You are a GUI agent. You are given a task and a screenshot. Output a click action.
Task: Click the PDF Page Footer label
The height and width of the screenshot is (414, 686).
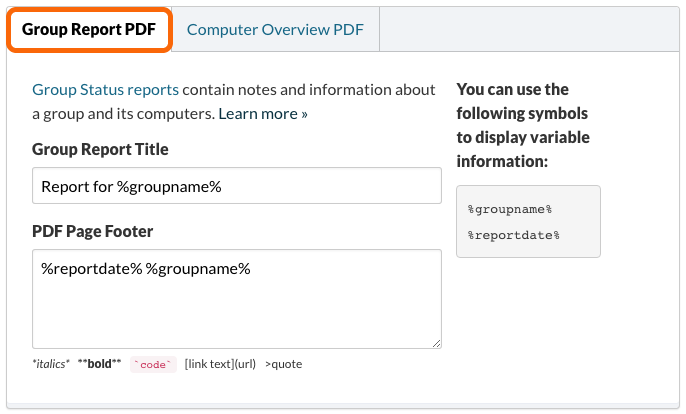[93, 231]
